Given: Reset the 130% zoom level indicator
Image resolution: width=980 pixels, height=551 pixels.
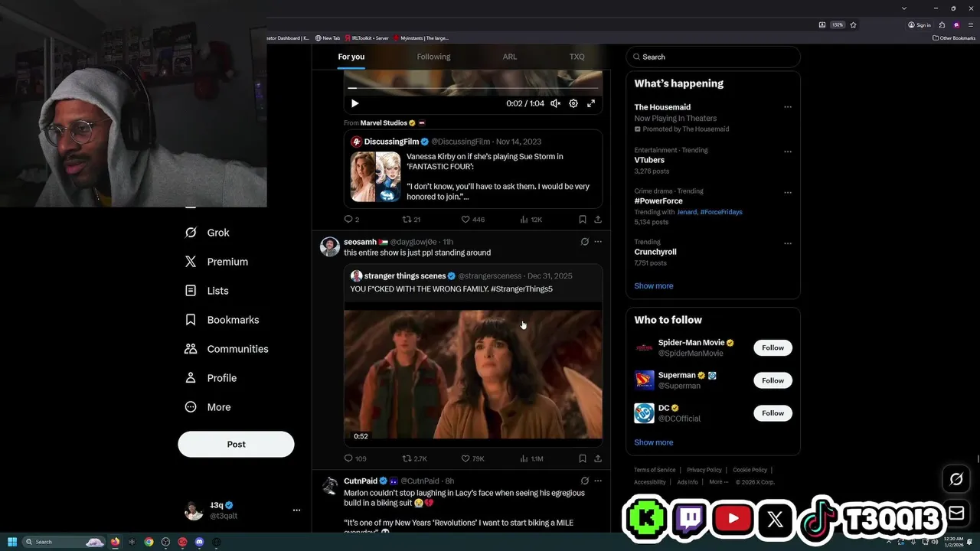Looking at the screenshot, I should pos(838,24).
